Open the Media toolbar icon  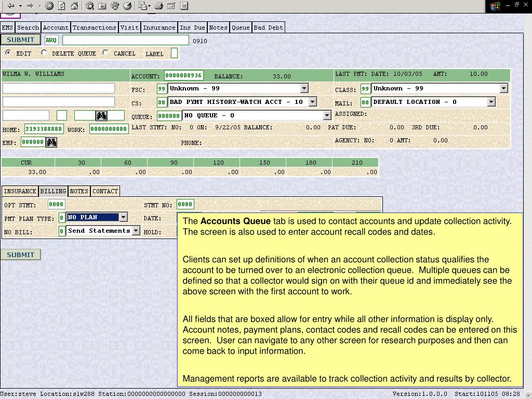115,6
